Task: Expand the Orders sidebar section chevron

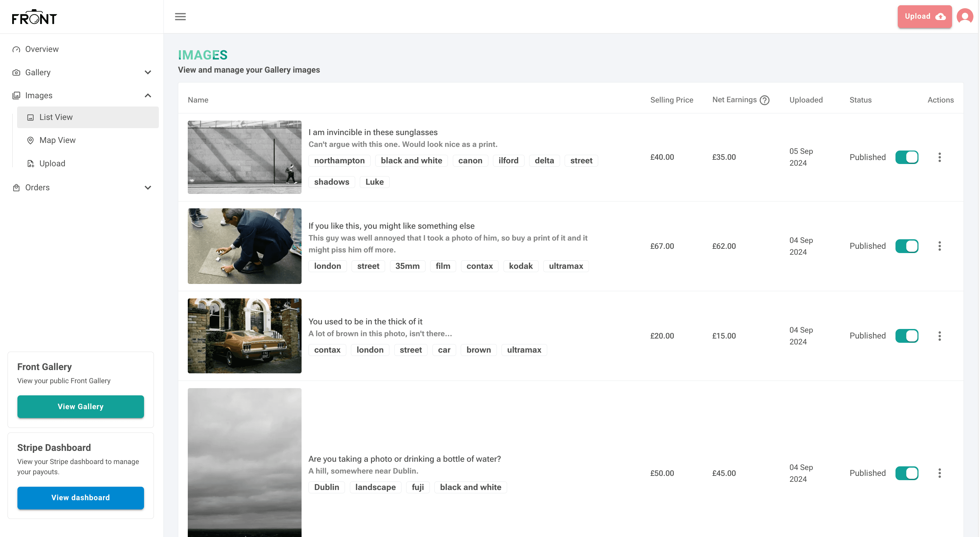Action: click(148, 188)
